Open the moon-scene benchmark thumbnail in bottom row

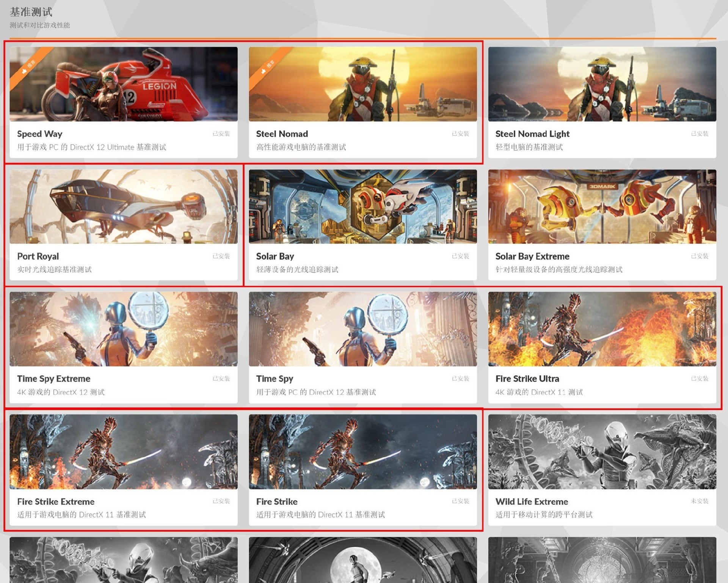(x=362, y=560)
